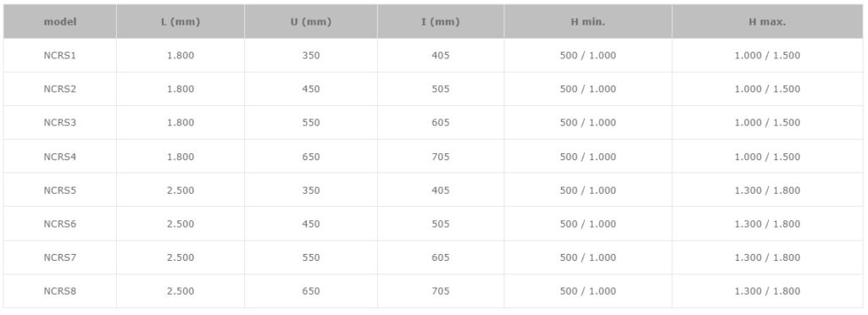Click the NCRS5 model name
The image size is (868, 315).
[x=60, y=191]
